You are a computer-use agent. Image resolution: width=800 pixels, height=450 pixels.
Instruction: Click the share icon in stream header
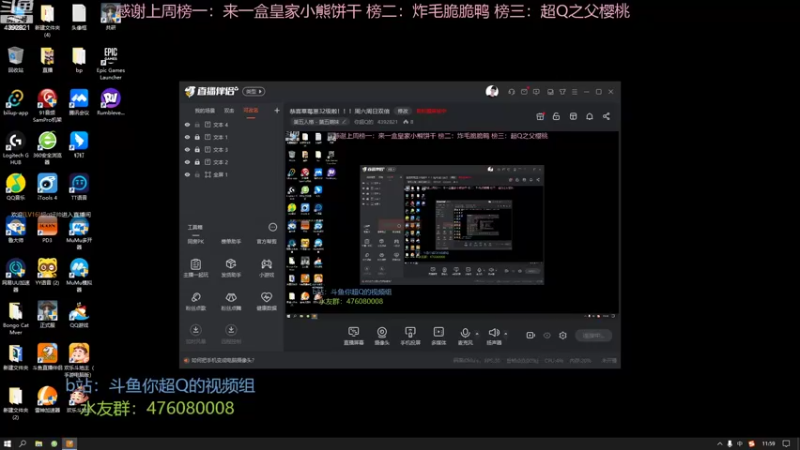[606, 116]
